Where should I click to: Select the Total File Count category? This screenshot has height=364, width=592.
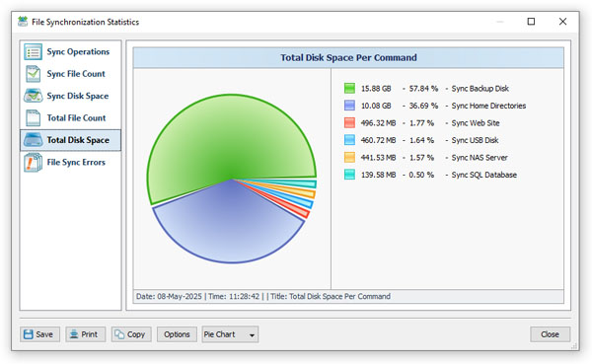(x=71, y=117)
